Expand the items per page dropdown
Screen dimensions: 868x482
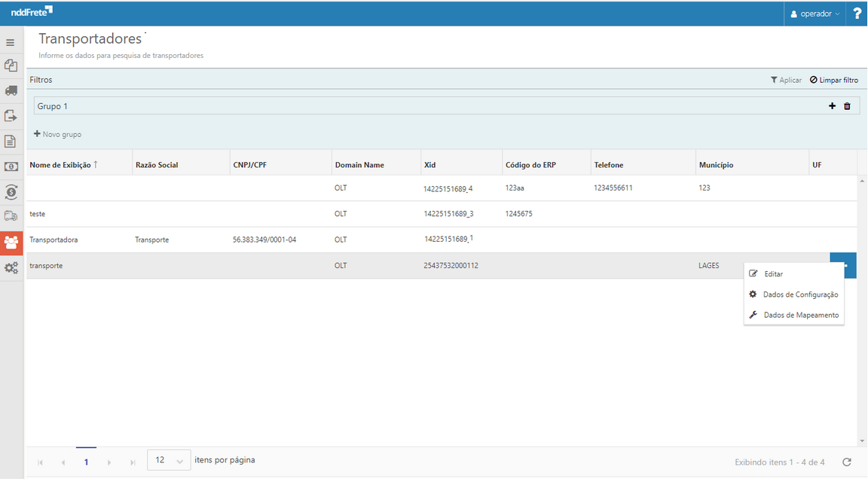(x=169, y=460)
